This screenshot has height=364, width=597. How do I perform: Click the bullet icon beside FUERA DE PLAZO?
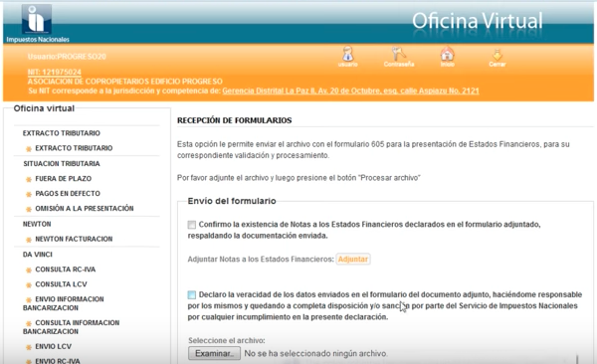(29, 179)
